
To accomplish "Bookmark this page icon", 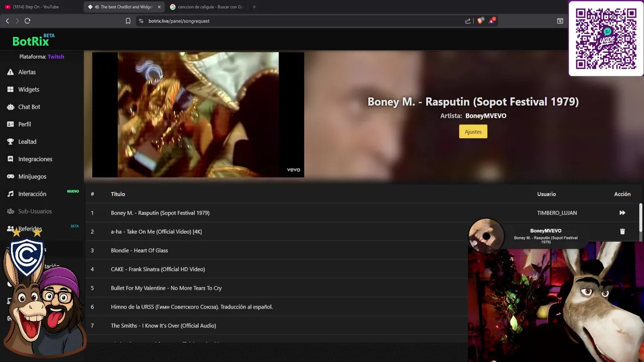I will (128, 21).
